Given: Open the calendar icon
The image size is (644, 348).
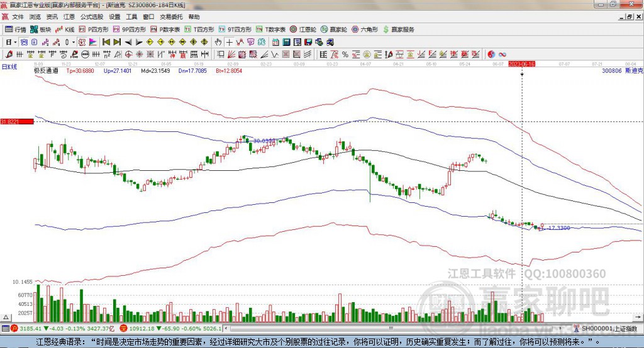Looking at the screenshot, I should [275, 42].
